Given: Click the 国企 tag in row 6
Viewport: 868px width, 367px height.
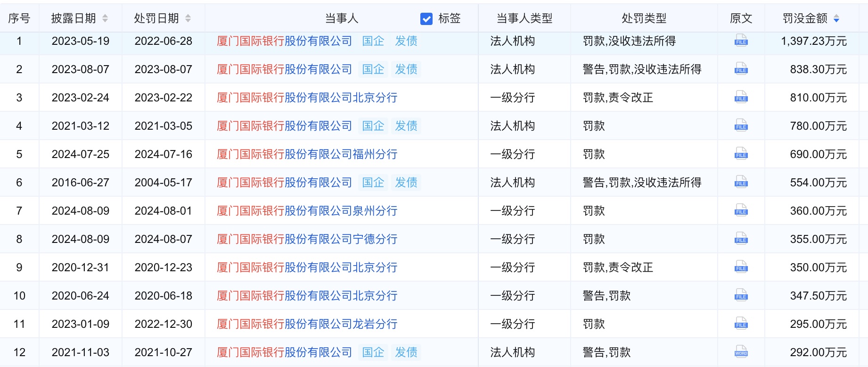Looking at the screenshot, I should (x=373, y=183).
